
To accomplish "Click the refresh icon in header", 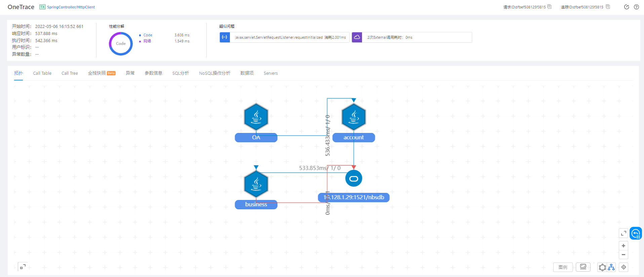I will coord(627,7).
